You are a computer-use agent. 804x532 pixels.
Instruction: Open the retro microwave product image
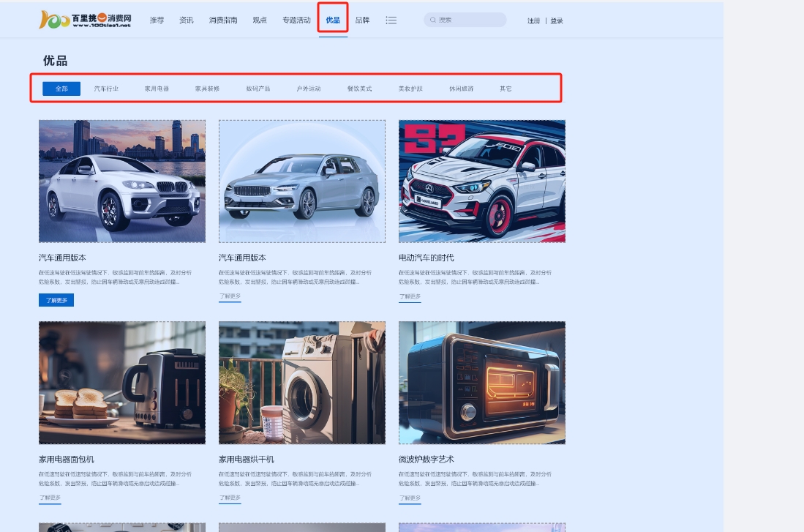[x=482, y=383]
